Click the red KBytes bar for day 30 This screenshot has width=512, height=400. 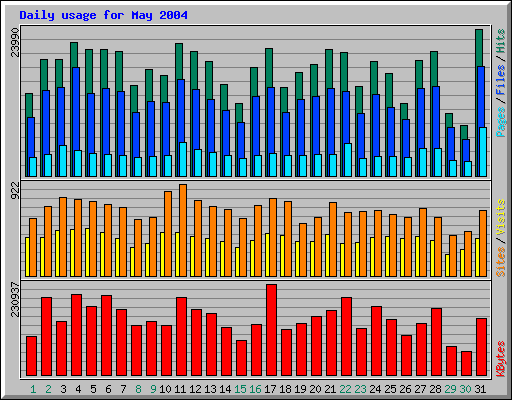(x=466, y=364)
